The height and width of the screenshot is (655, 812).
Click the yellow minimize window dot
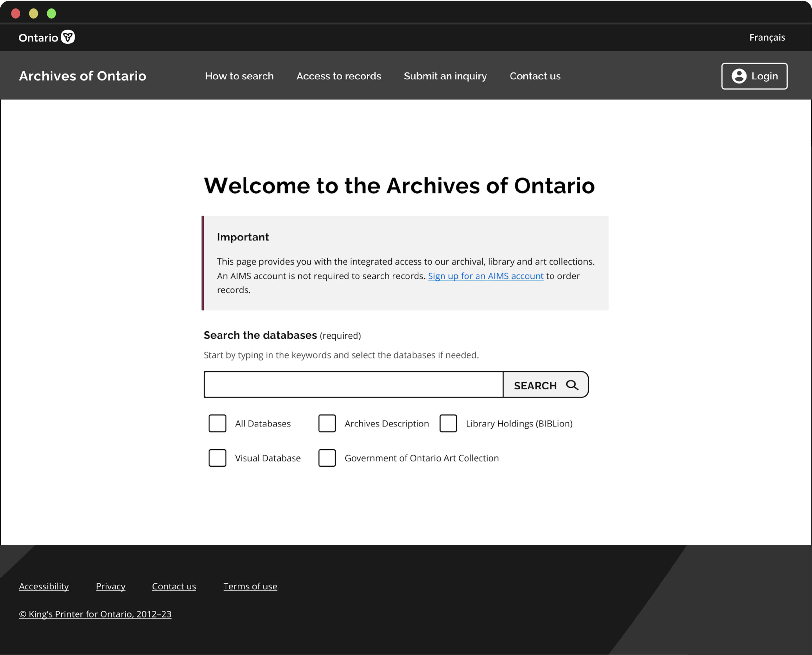(x=34, y=14)
